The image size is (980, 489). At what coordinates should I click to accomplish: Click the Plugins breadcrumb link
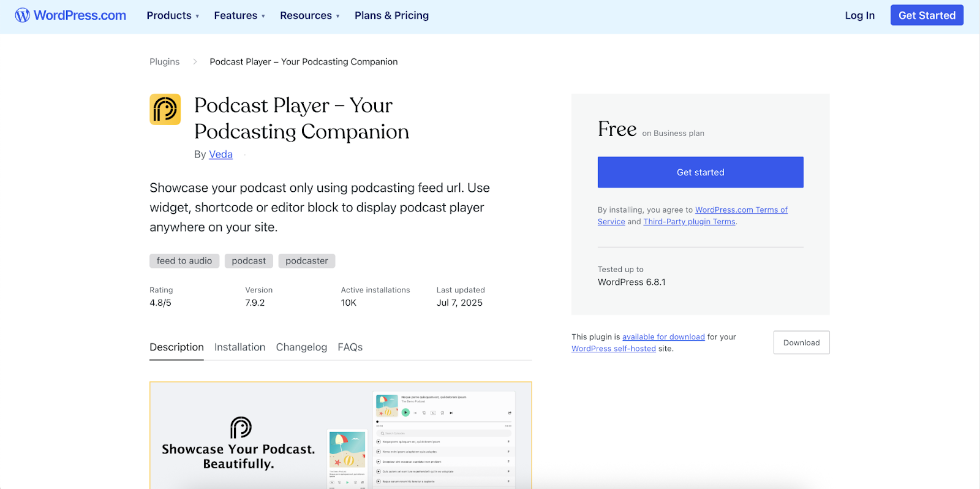tap(164, 62)
